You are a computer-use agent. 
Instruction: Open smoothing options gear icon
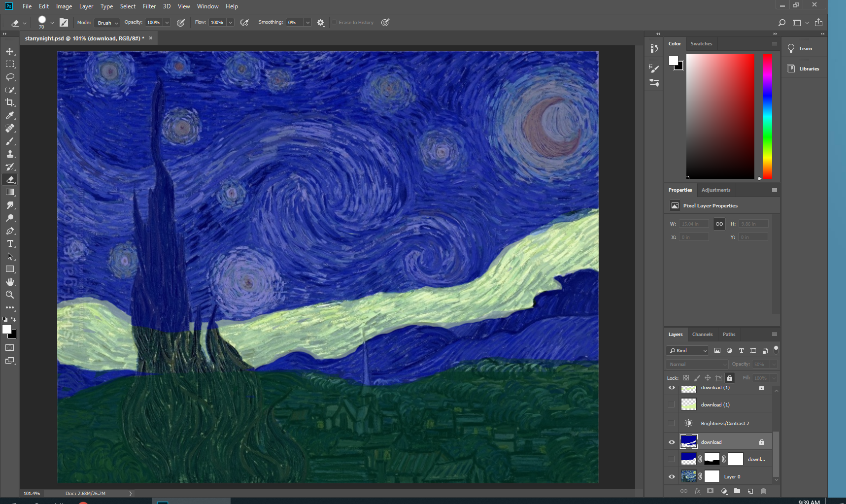(321, 23)
